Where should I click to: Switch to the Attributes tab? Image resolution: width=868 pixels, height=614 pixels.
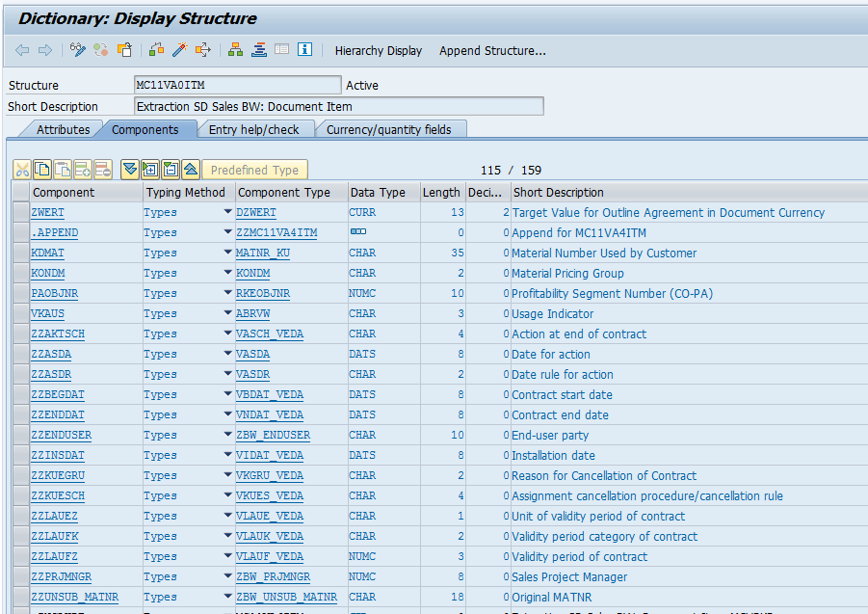62,128
